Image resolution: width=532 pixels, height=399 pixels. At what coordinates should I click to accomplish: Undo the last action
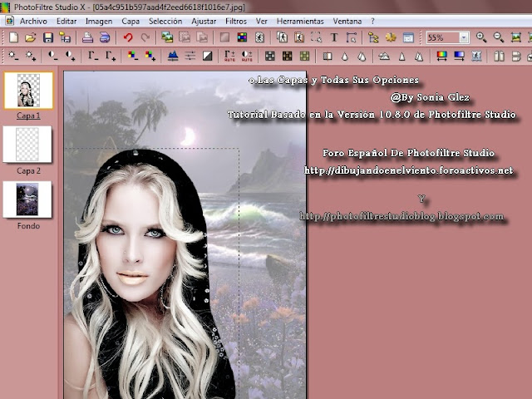(x=128, y=37)
